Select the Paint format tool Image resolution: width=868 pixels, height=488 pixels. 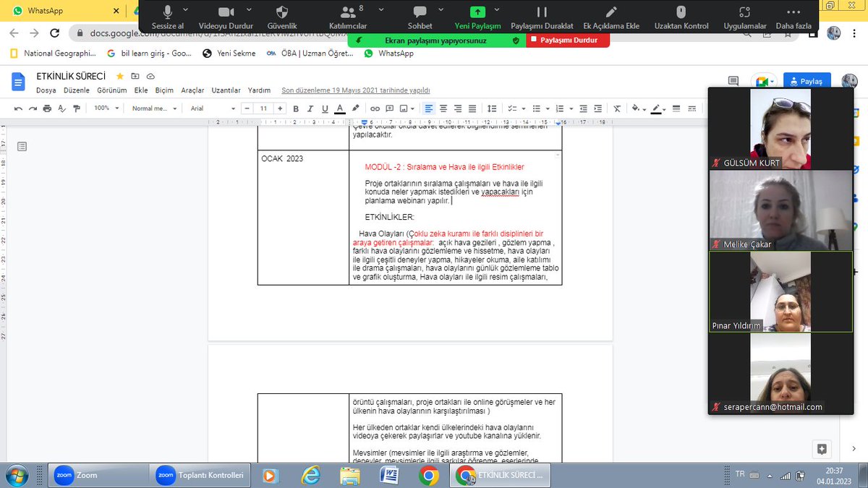76,108
